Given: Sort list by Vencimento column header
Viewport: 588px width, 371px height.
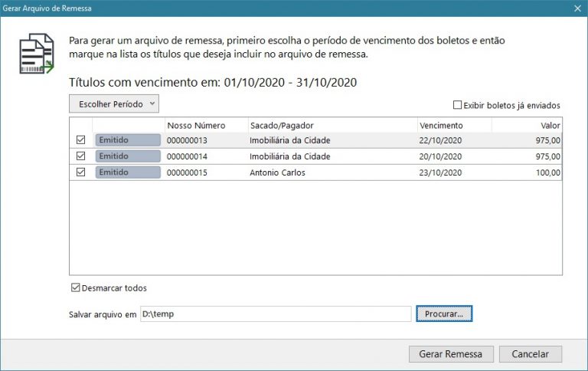Looking at the screenshot, I should coord(441,125).
